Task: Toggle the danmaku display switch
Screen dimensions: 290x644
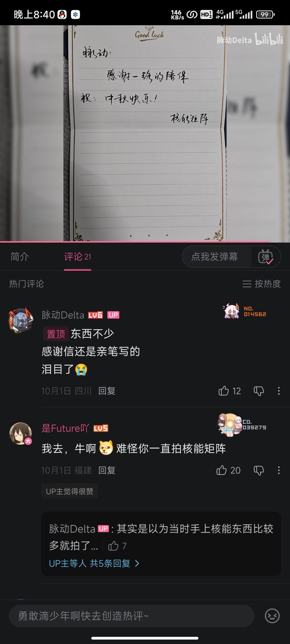Action: (x=266, y=257)
